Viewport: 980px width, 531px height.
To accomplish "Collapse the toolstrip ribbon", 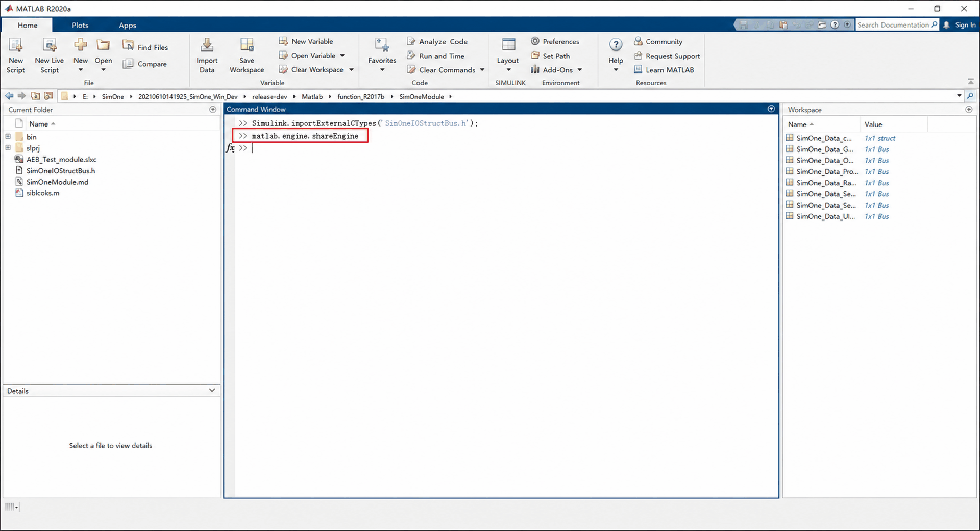I will (970, 82).
